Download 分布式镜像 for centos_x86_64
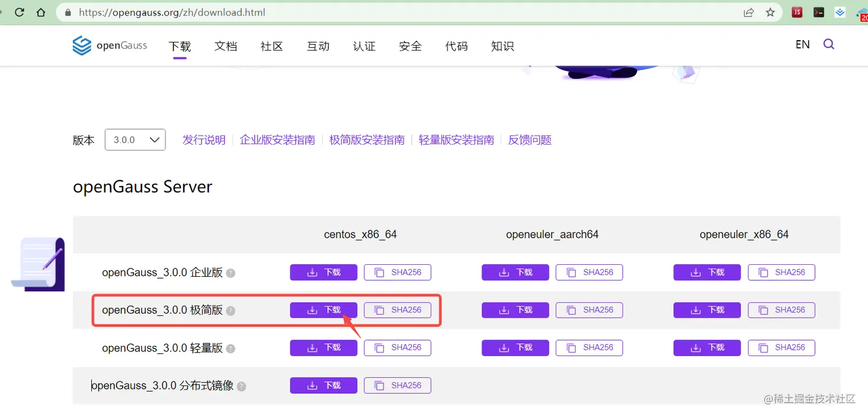The width and height of the screenshot is (868, 417). [x=324, y=385]
